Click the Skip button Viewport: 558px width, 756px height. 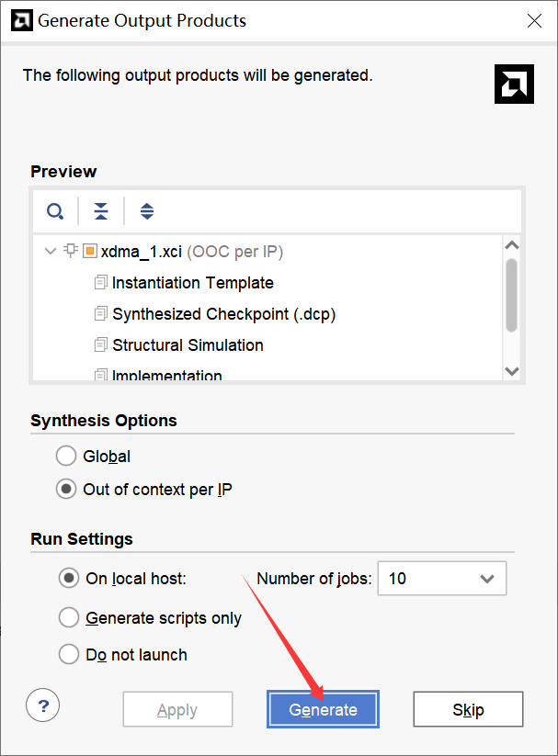468,709
